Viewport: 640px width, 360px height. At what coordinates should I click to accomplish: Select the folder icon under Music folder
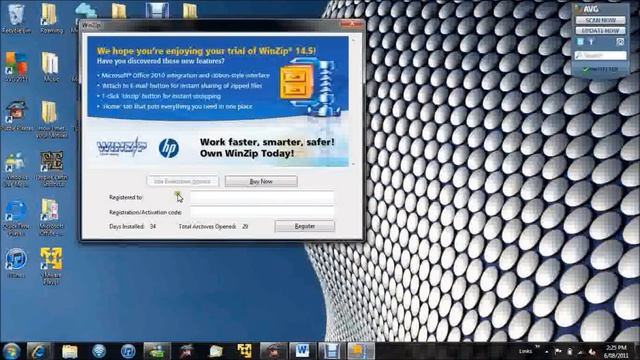pyautogui.click(x=51, y=119)
